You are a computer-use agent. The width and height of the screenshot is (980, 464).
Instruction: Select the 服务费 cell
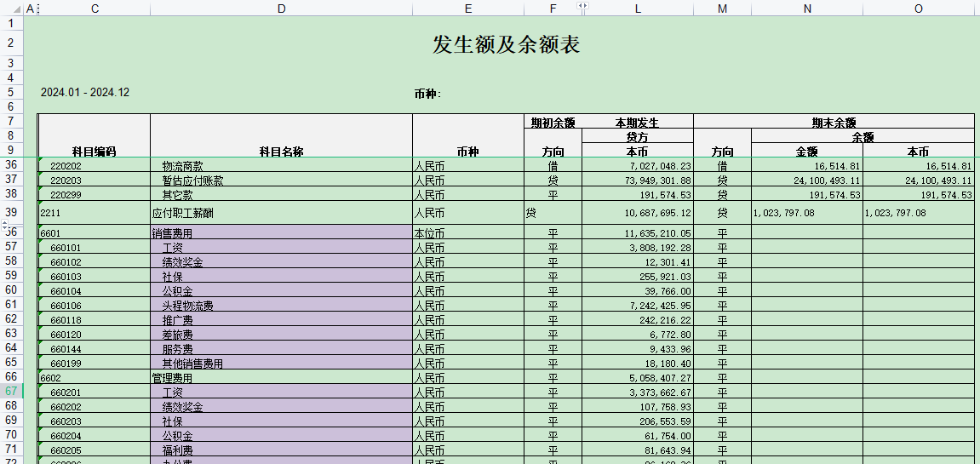(x=281, y=348)
